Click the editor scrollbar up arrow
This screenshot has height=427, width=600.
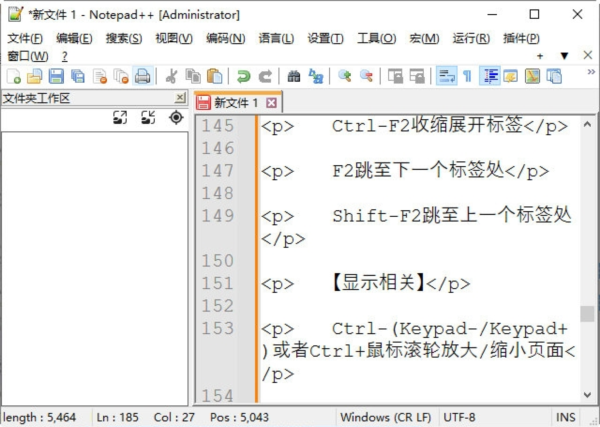[587, 124]
